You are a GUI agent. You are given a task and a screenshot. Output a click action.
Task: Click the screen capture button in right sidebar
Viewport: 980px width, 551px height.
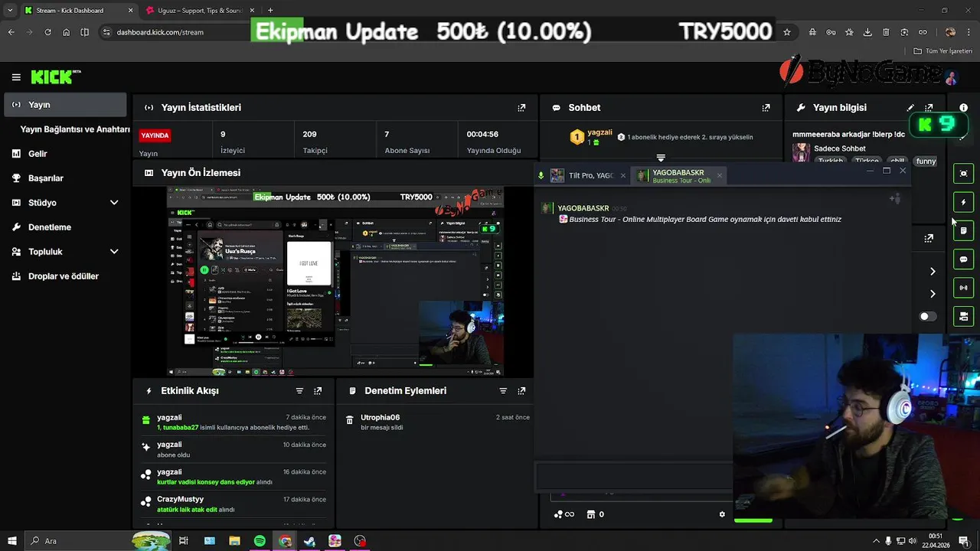(963, 174)
